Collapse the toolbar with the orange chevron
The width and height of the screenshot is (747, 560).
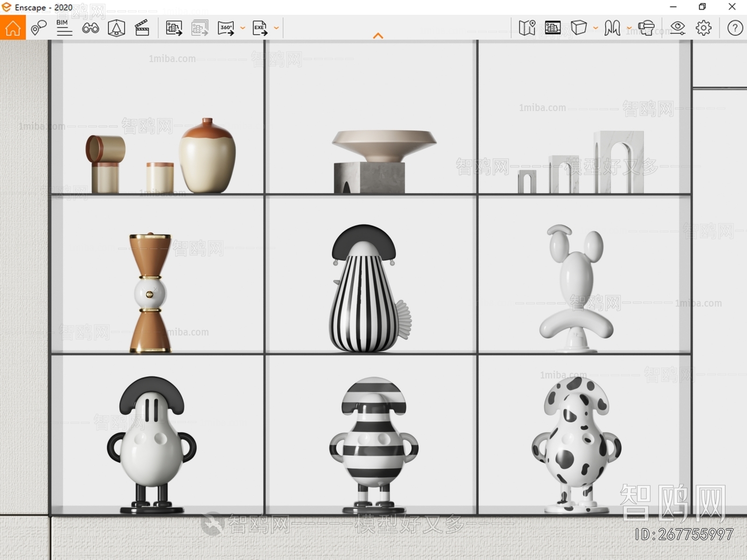pyautogui.click(x=378, y=35)
